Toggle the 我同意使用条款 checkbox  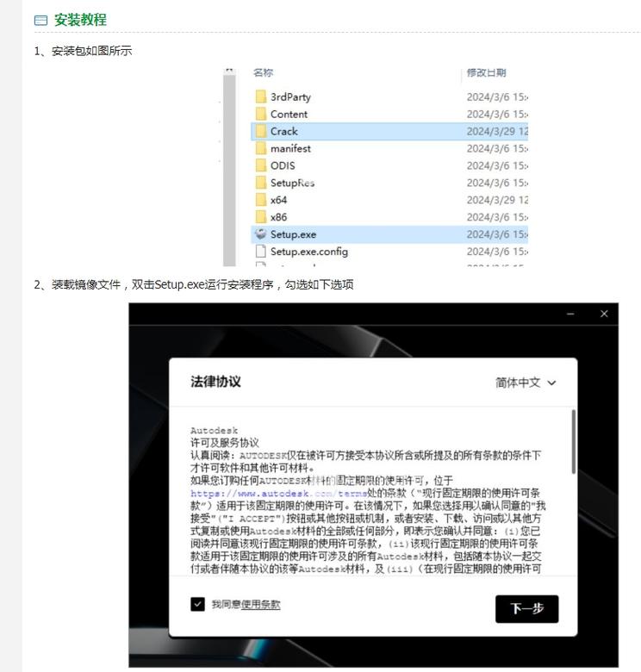(x=197, y=604)
